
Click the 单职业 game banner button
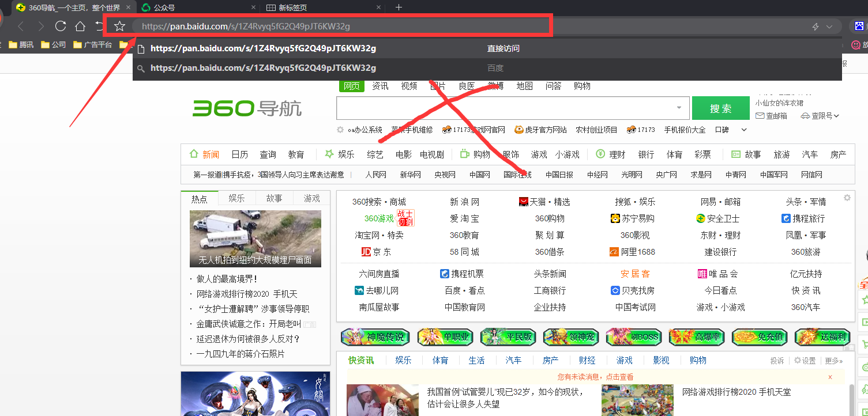pos(445,336)
